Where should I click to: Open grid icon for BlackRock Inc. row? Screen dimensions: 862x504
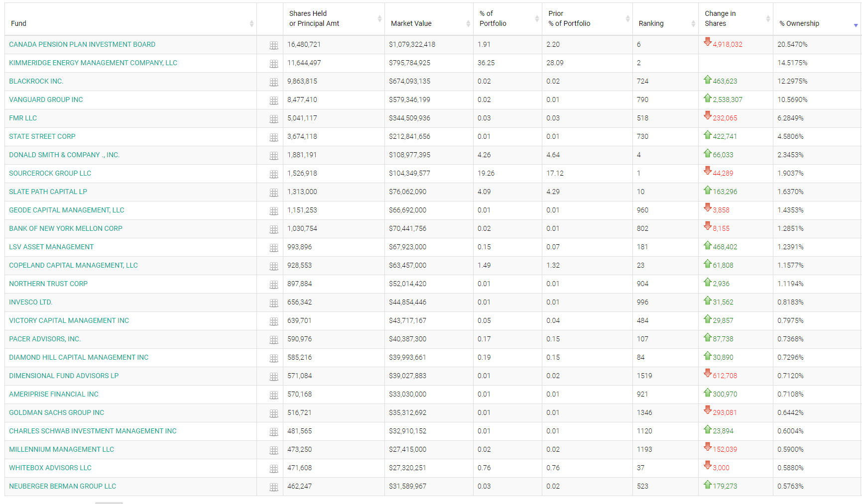pos(274,82)
